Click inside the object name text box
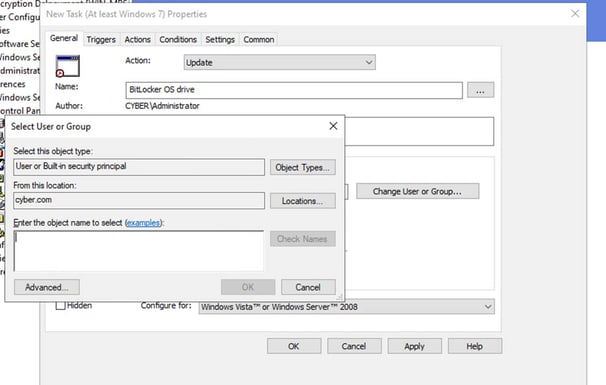 point(139,251)
